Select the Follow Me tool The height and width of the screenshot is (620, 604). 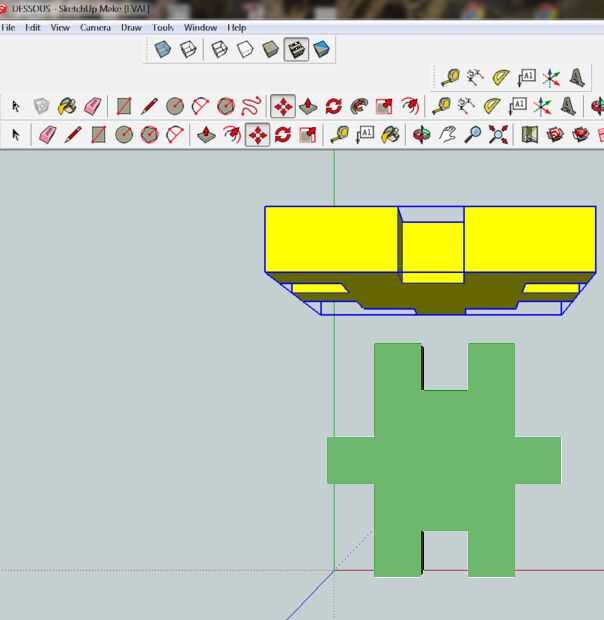(x=359, y=106)
